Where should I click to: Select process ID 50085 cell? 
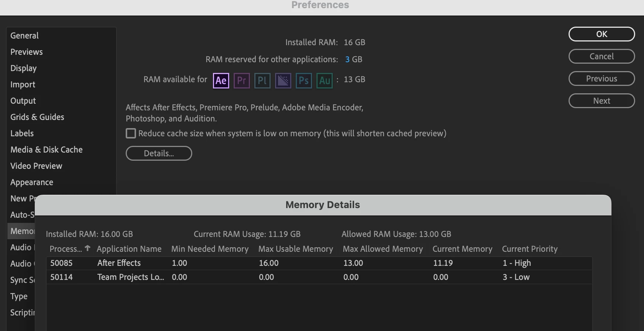tap(61, 263)
